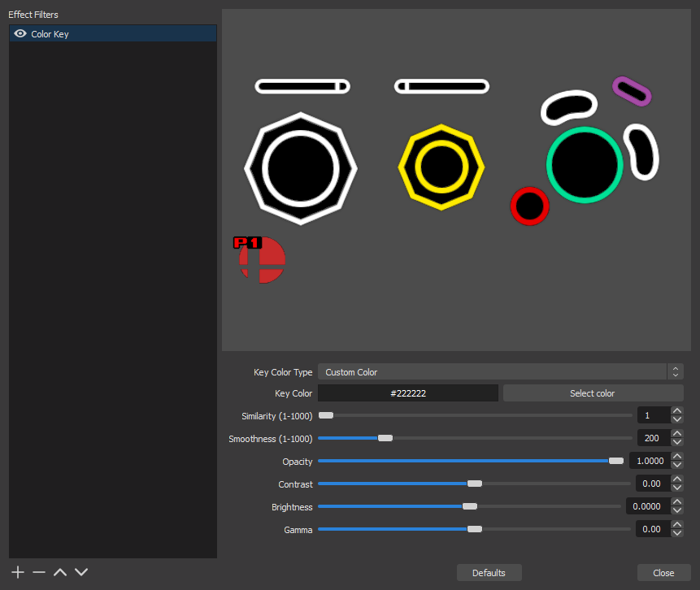This screenshot has width=700, height=590.
Task: Click the Similarity slider handle
Action: (326, 415)
